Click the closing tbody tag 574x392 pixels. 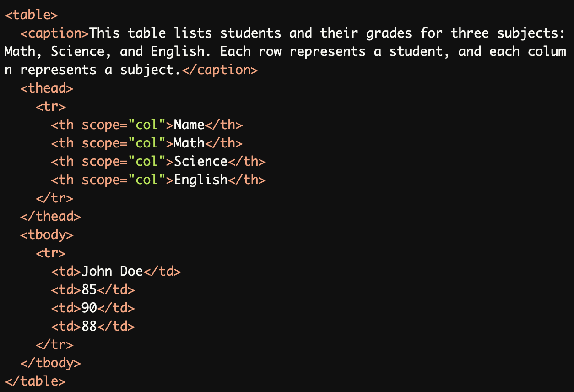click(50, 363)
